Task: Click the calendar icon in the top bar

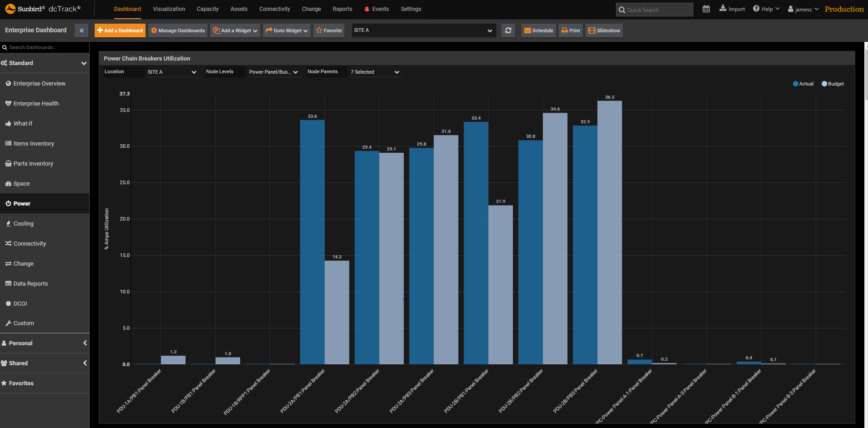Action: coord(706,9)
